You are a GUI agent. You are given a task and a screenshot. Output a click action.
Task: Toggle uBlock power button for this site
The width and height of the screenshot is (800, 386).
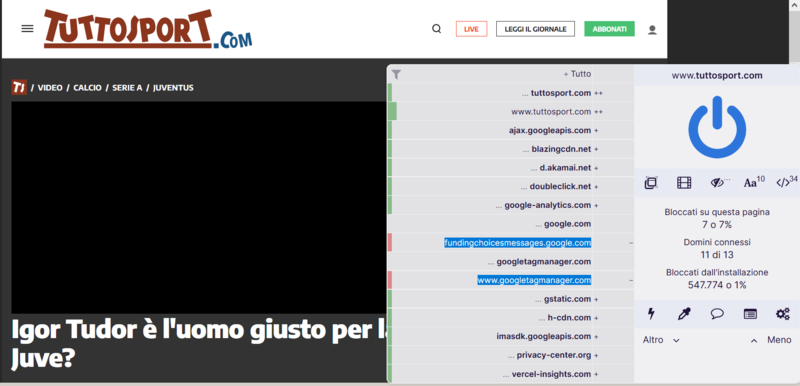(717, 127)
